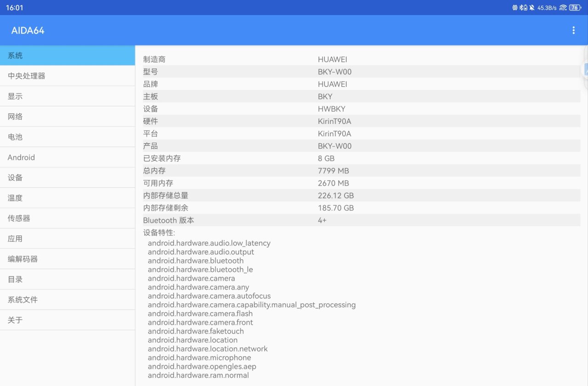
Task: Click android.hardware.audio.low_latency entry
Action: (209, 243)
